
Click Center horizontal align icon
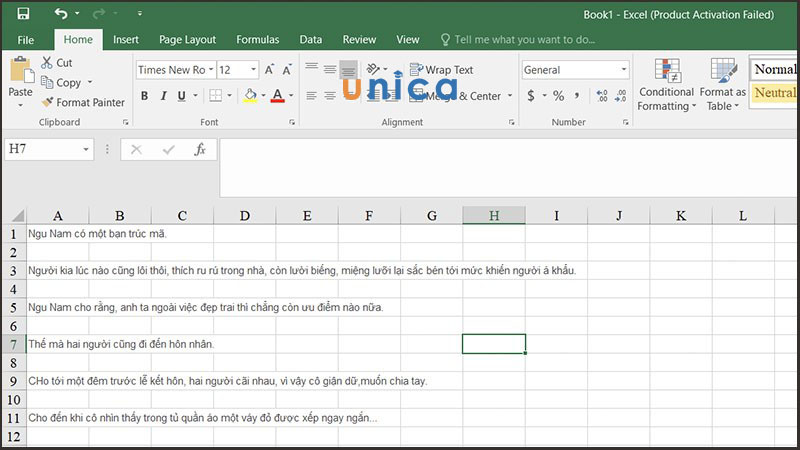click(330, 96)
